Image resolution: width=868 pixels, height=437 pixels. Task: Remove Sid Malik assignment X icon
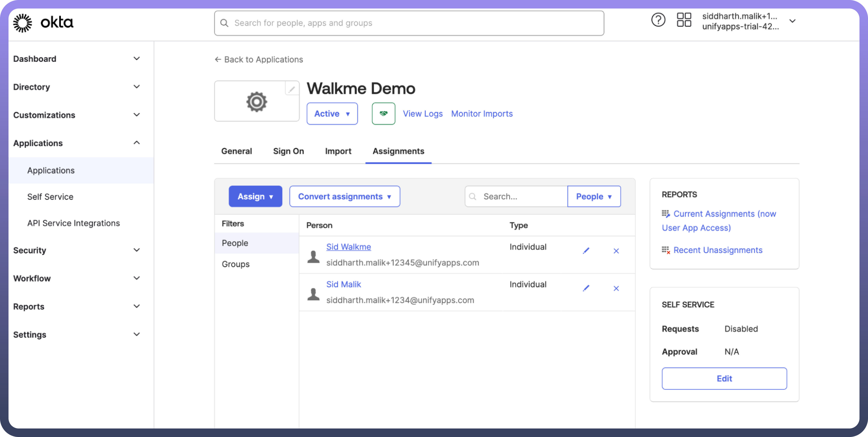pos(616,288)
